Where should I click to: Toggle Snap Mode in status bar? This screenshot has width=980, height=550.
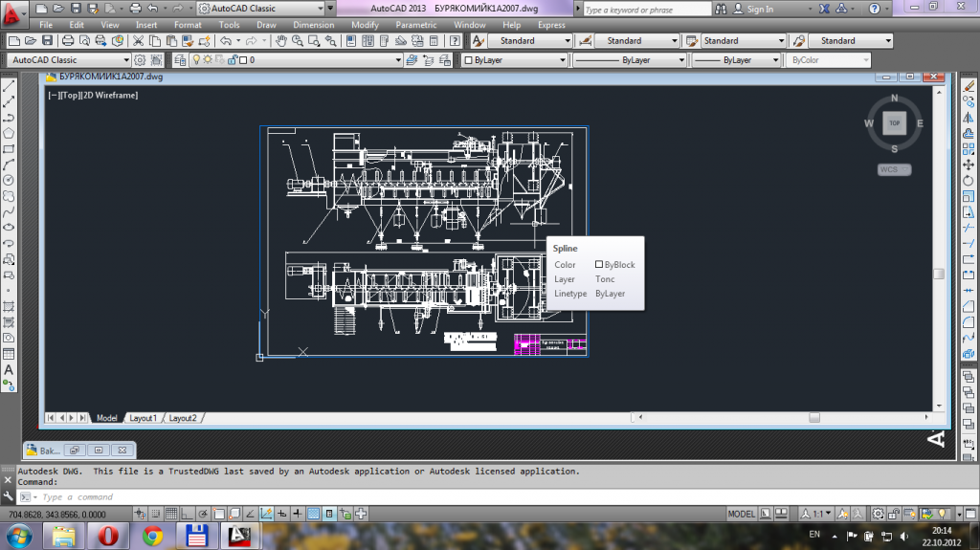(x=156, y=514)
